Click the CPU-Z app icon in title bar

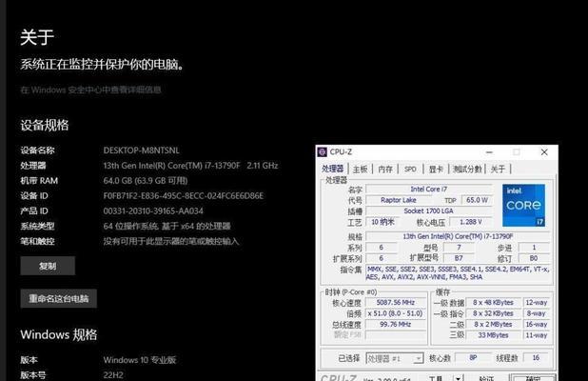coord(323,151)
